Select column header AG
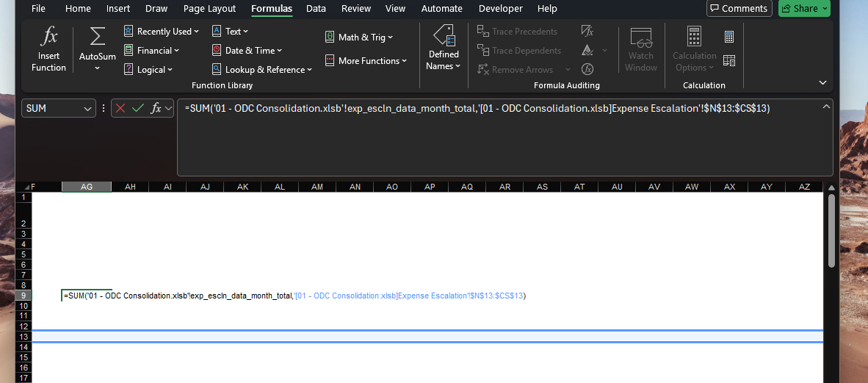Viewport: 868px width, 383px height. click(x=87, y=187)
